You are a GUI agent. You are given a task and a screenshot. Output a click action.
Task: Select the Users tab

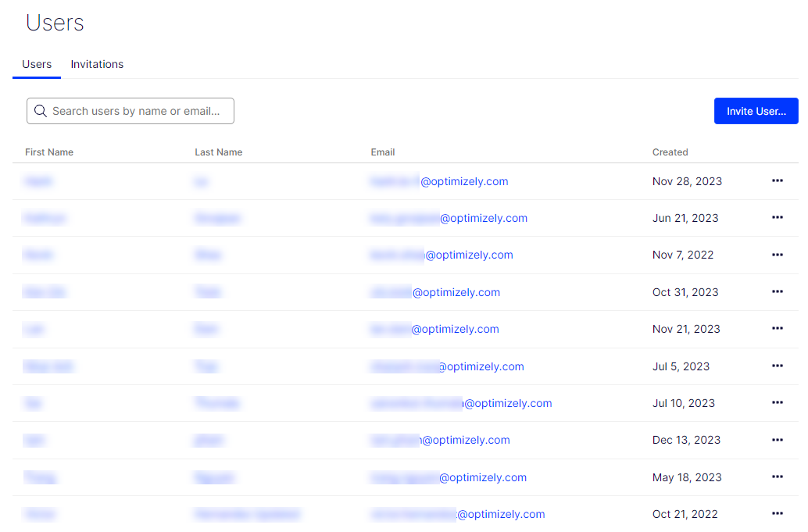pos(37,64)
